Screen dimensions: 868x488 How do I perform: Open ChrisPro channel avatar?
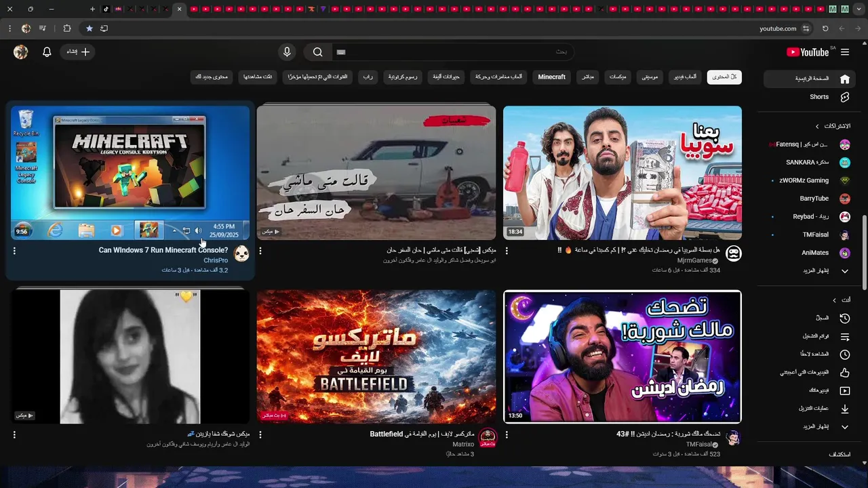click(x=241, y=253)
